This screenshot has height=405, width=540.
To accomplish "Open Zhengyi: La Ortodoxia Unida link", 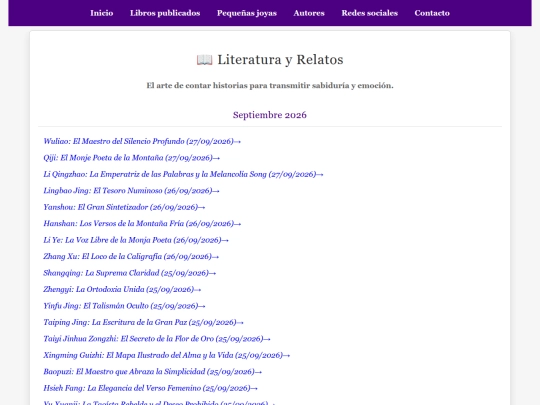I will click(122, 289).
